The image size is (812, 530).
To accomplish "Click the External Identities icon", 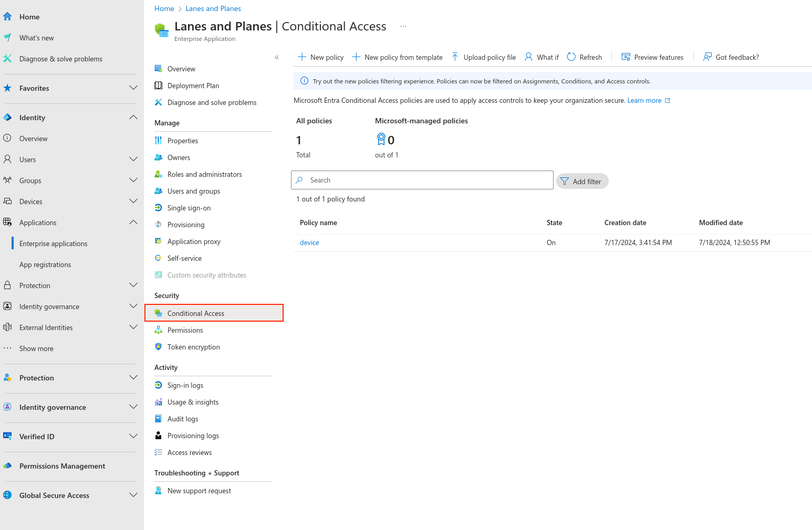I will pos(7,327).
